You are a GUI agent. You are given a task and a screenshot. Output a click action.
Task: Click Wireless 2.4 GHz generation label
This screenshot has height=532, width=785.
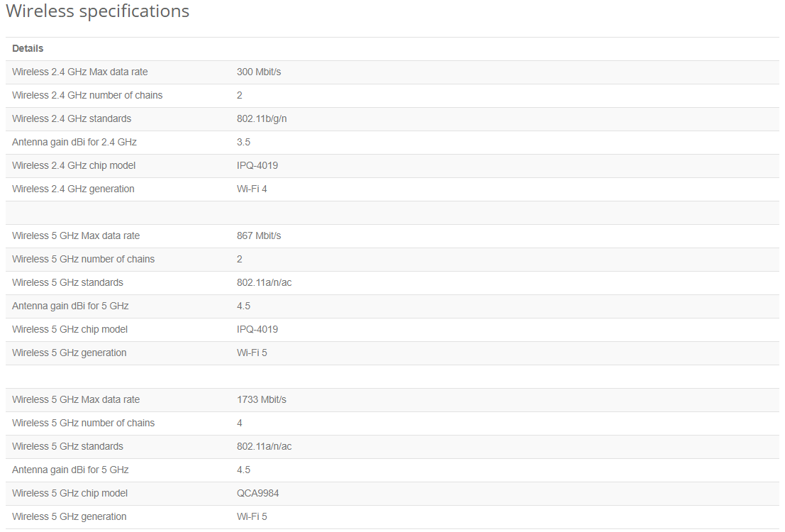(x=73, y=189)
